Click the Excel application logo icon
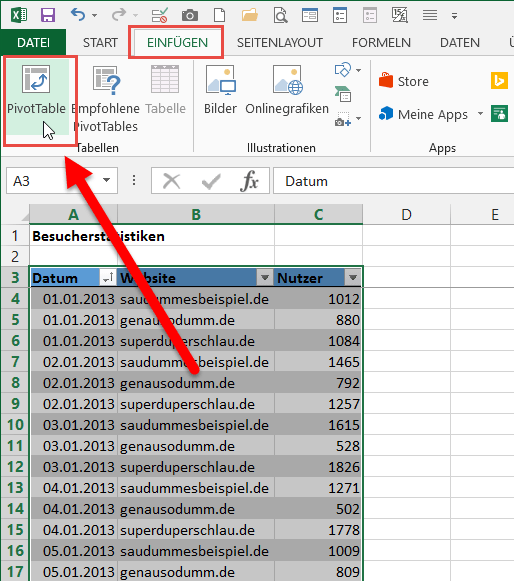This screenshot has width=514, height=581. pyautogui.click(x=19, y=15)
